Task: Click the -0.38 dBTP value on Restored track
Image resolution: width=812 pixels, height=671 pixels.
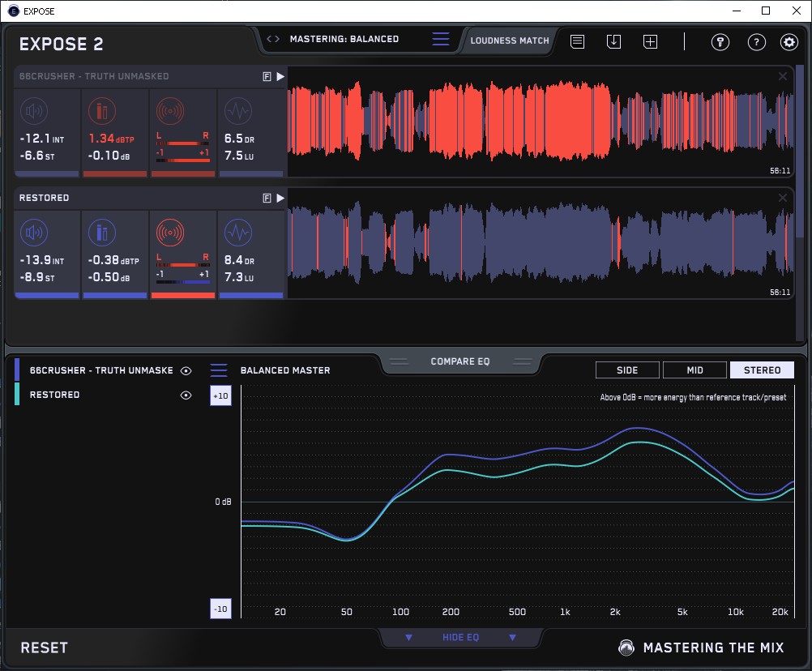Action: (x=113, y=260)
